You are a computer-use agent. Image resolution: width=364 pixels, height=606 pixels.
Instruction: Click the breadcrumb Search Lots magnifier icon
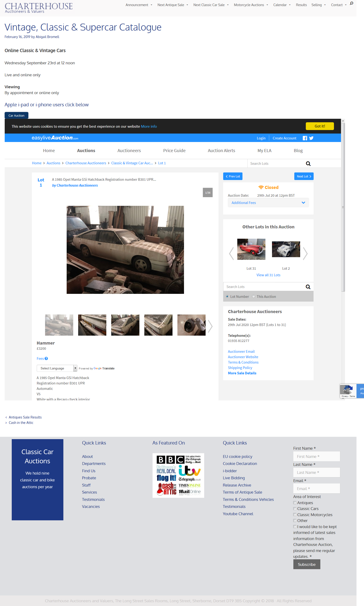pyautogui.click(x=308, y=164)
